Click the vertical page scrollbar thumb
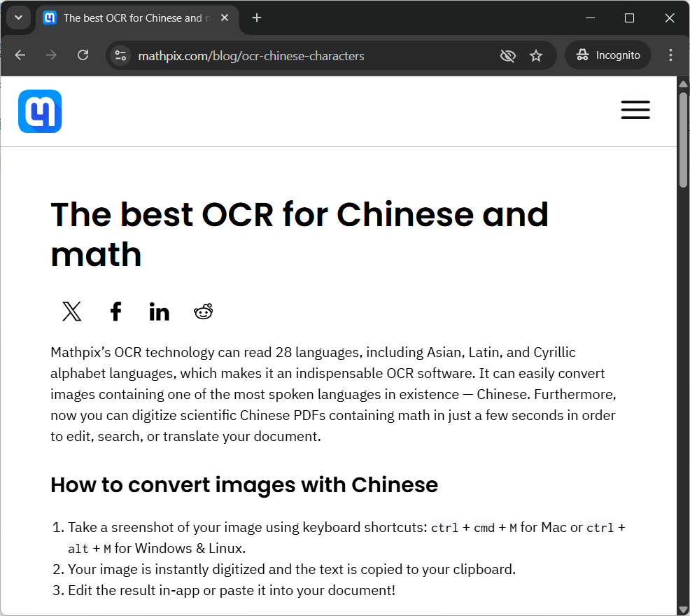The image size is (690, 616). tap(683, 140)
